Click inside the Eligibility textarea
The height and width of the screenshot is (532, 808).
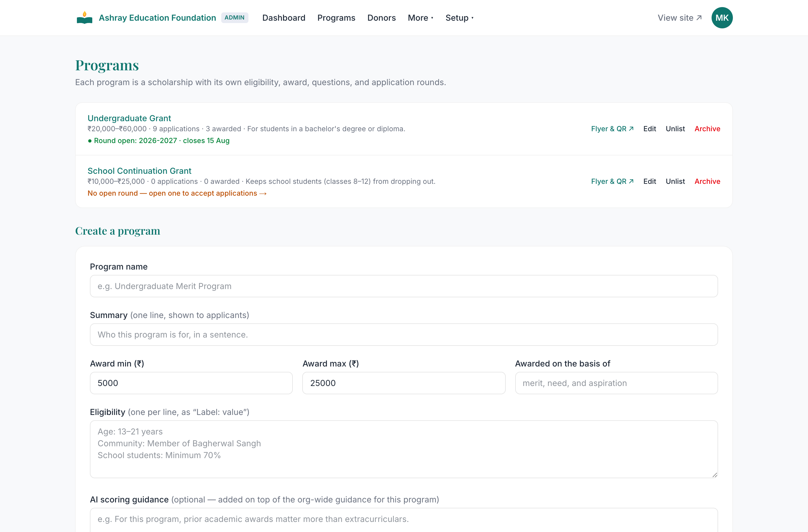coord(404,449)
